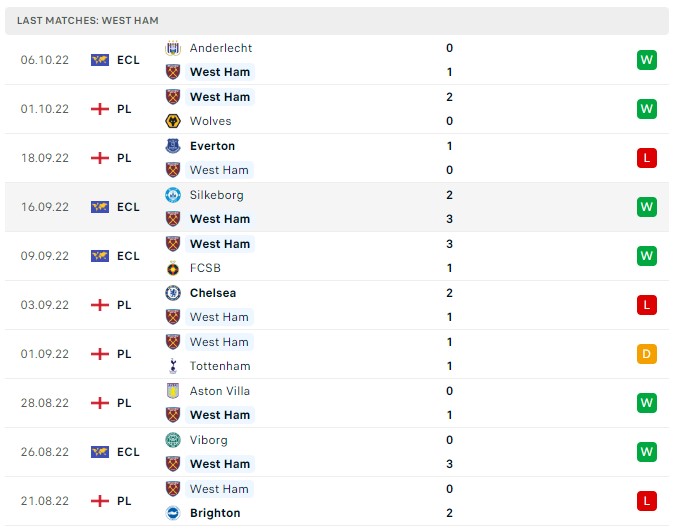This screenshot has height=531, width=676.
Task: Click the Viborg club crest icon
Action: click(172, 440)
